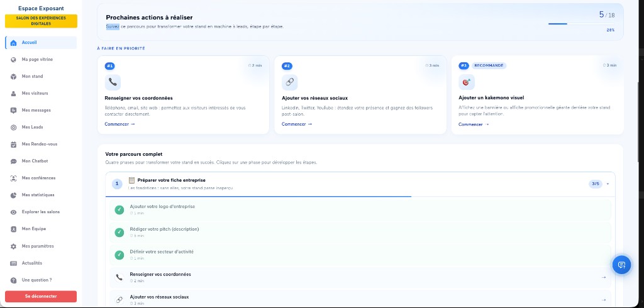Image resolution: width=644 pixels, height=308 pixels.
Task: Collapse phase 1 using the chevron arrow
Action: tap(608, 184)
